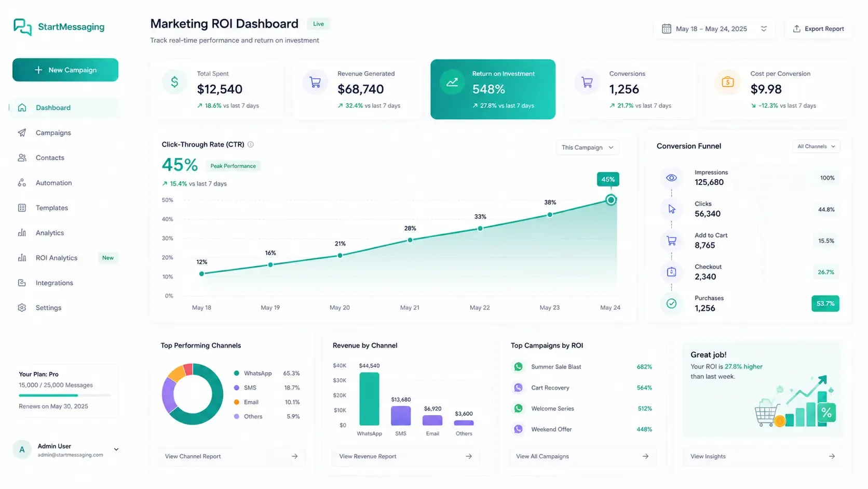Click the calendar icon in the date range picker
This screenshot has width=868, height=489.
coord(667,29)
